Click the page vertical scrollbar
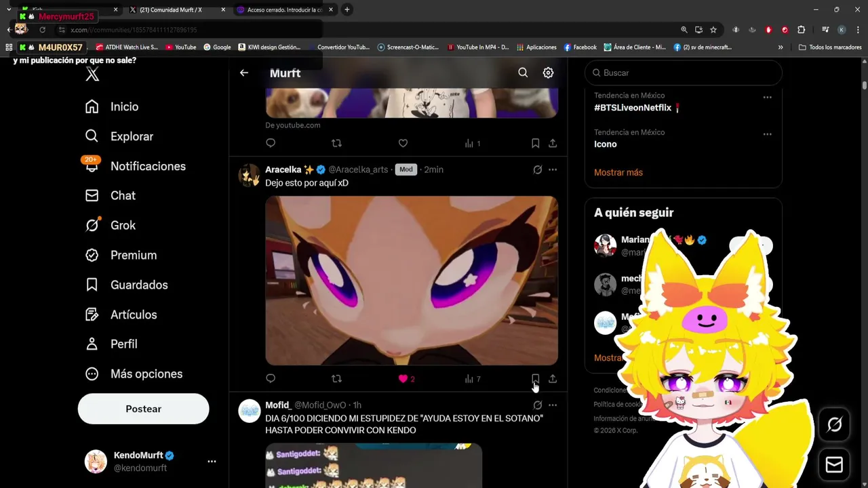Screen dimensions: 868x488 tap(865, 85)
